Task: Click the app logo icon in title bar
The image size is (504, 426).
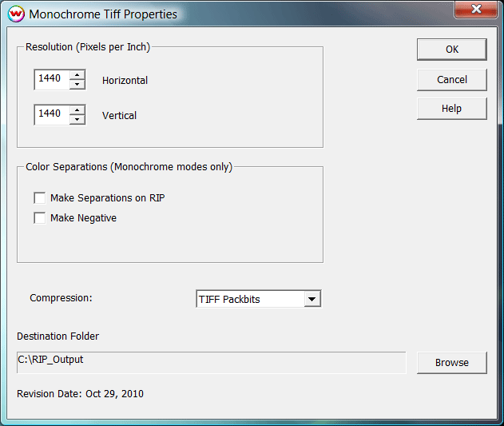Action: click(15, 14)
